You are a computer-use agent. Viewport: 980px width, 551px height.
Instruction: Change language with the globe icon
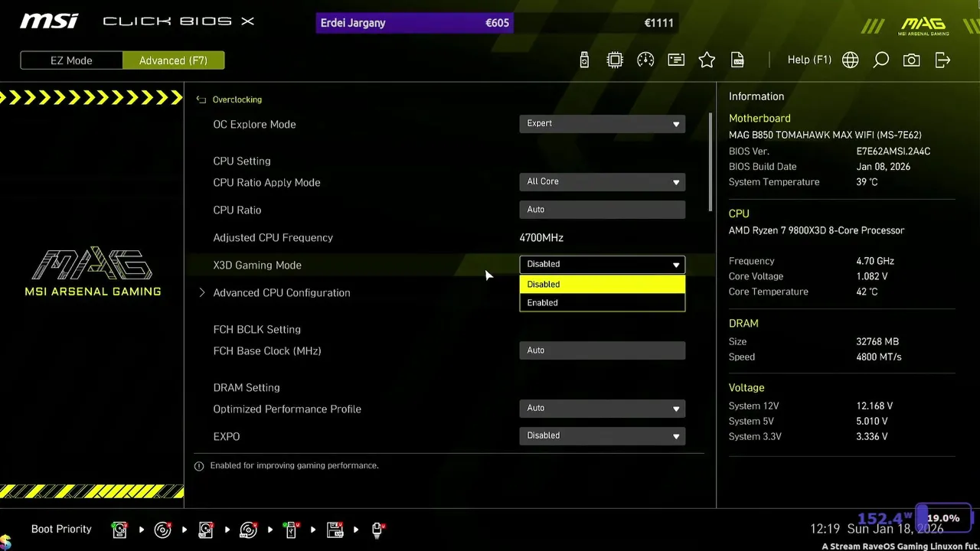[851, 60]
